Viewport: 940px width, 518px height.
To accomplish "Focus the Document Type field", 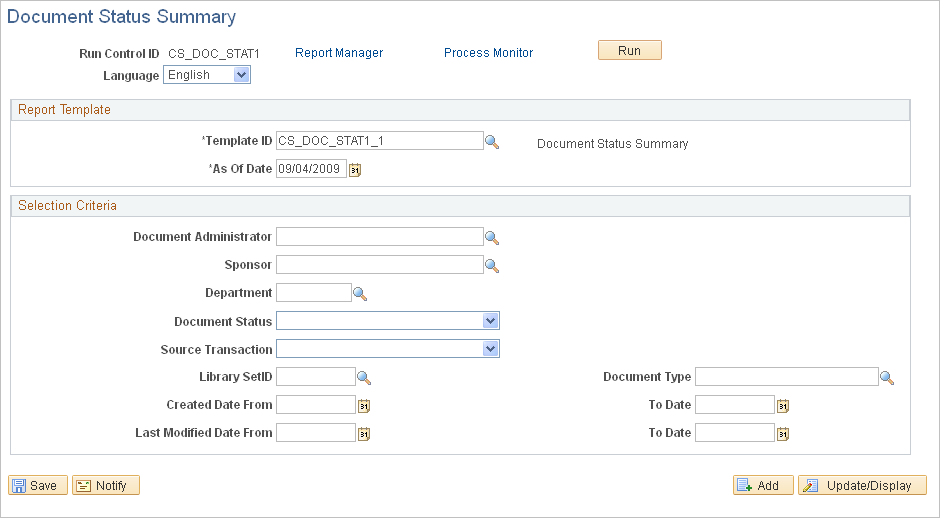I will click(787, 377).
